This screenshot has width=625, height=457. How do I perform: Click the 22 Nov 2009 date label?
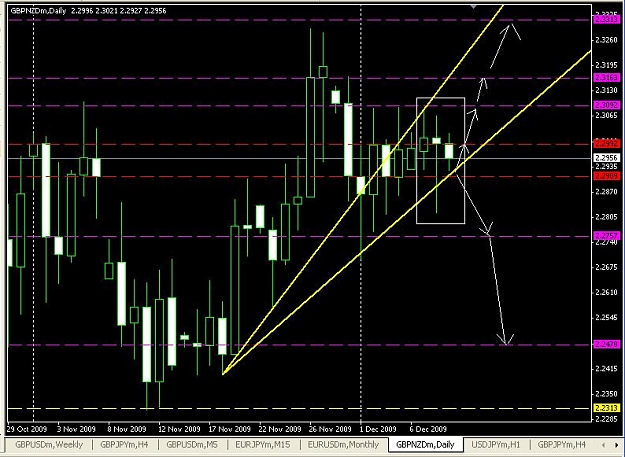280,429
